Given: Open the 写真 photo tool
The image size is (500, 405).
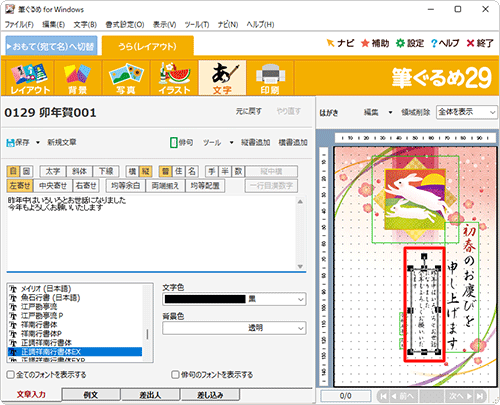Looking at the screenshot, I should (126, 78).
